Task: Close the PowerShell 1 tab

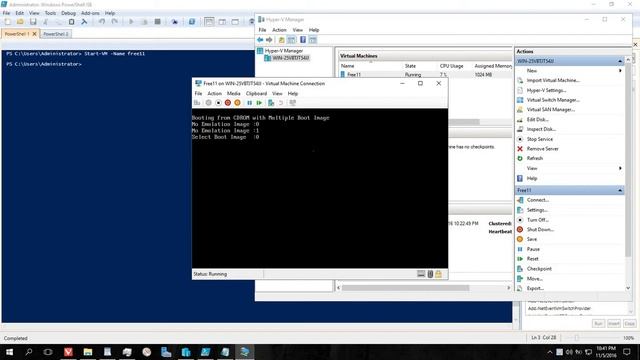Action: point(35,34)
